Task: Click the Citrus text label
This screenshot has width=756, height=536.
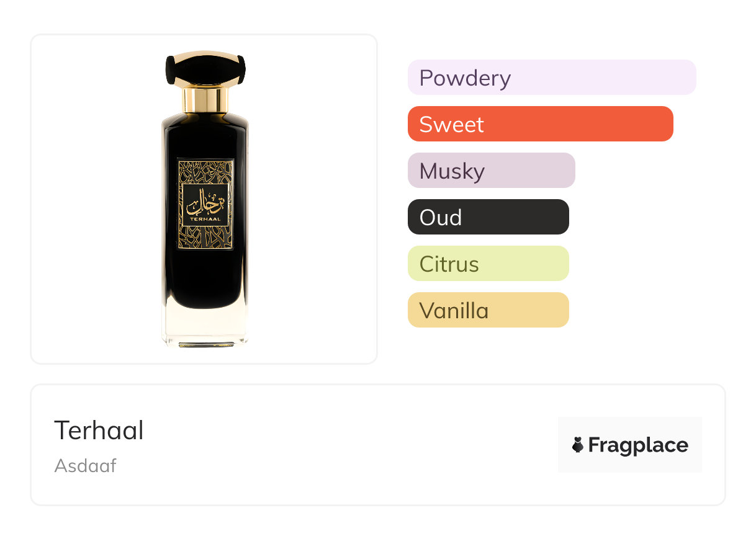Action: click(x=449, y=264)
